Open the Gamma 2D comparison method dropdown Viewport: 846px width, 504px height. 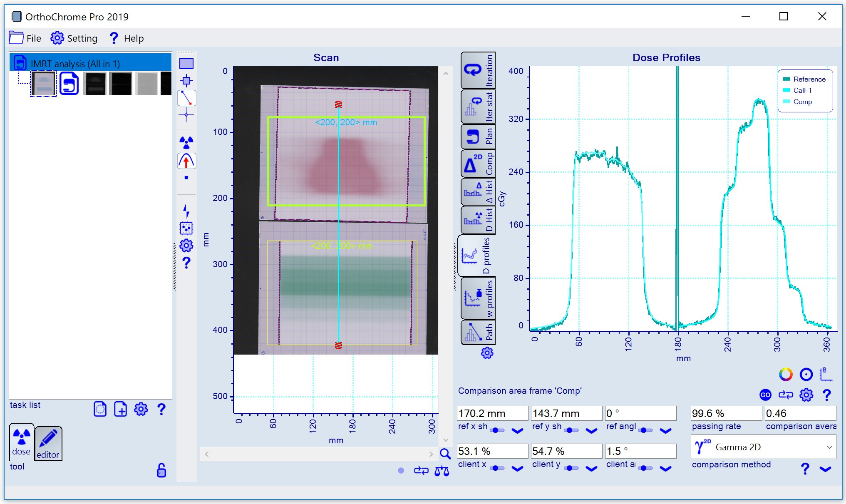(763, 447)
